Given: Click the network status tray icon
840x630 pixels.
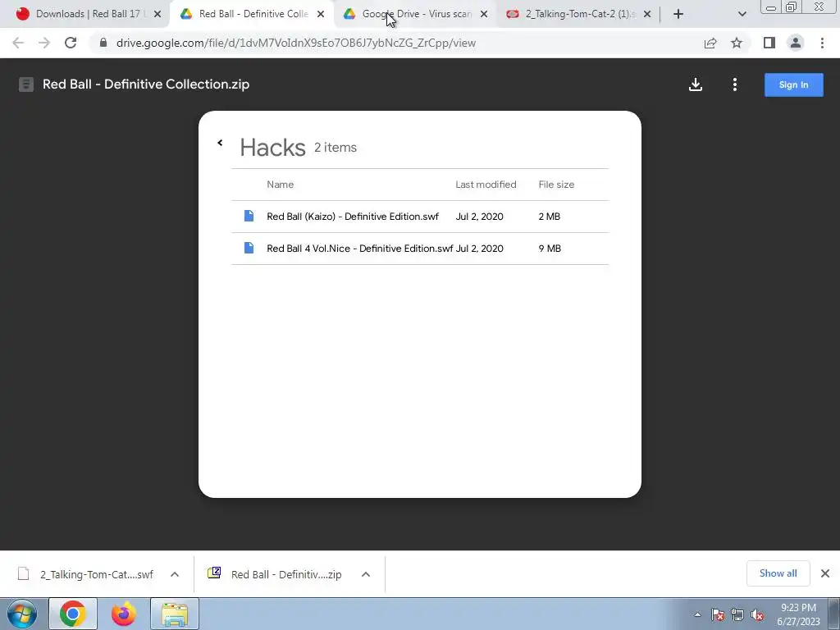Looking at the screenshot, I should pyautogui.click(x=737, y=614).
